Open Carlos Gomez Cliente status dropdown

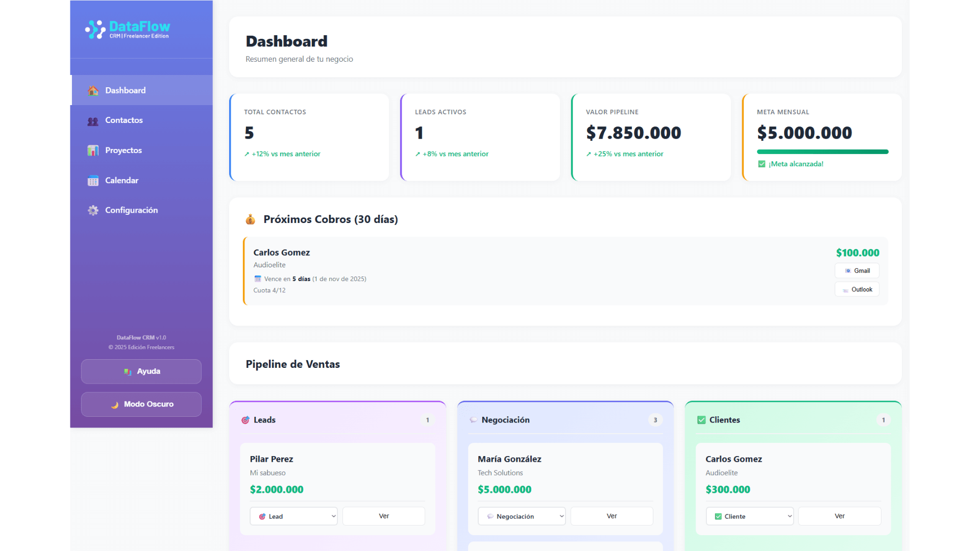pos(749,516)
